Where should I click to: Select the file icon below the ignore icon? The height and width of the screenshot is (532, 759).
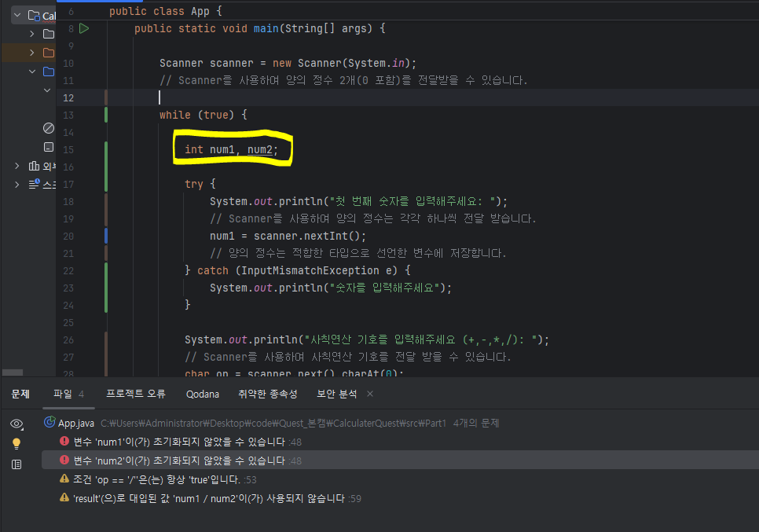coord(49,147)
